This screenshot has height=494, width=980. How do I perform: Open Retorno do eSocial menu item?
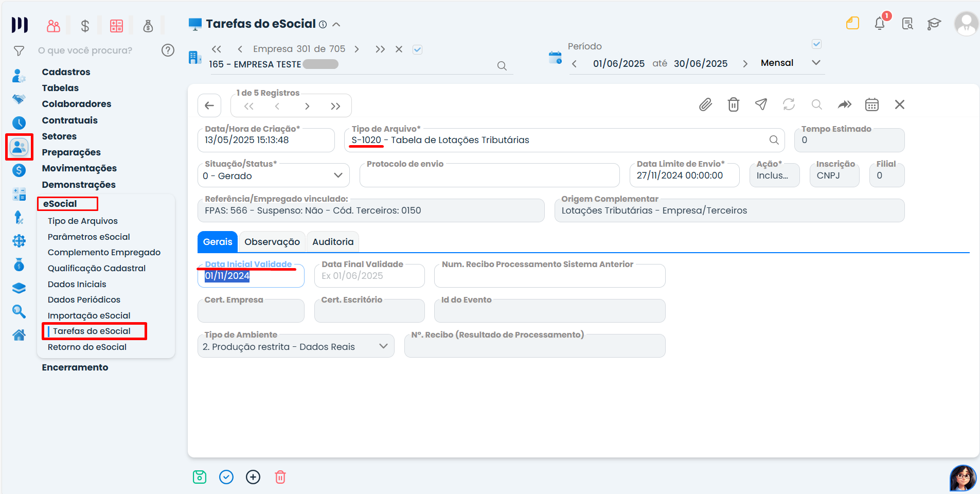[x=87, y=347]
